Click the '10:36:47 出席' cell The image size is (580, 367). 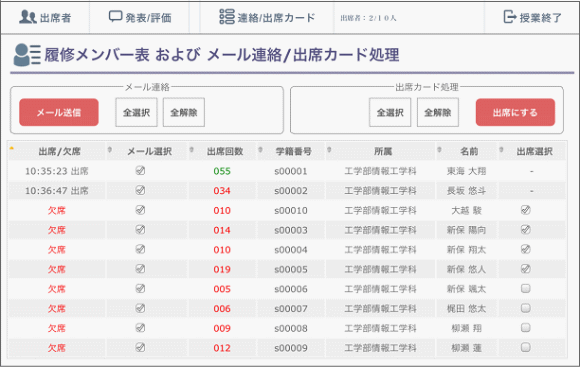click(x=57, y=191)
